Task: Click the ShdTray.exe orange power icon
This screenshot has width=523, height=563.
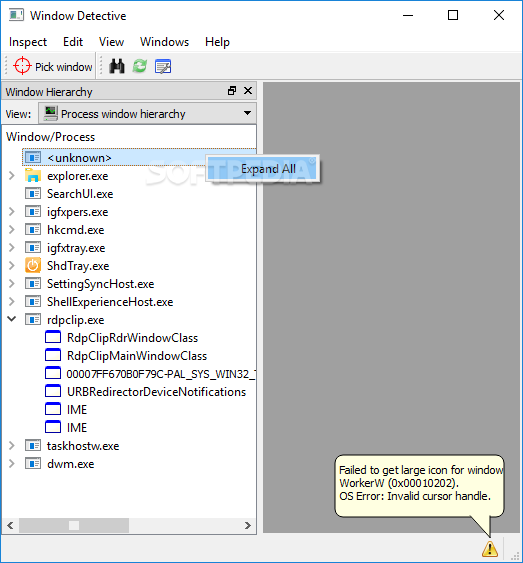Action: [x=33, y=266]
